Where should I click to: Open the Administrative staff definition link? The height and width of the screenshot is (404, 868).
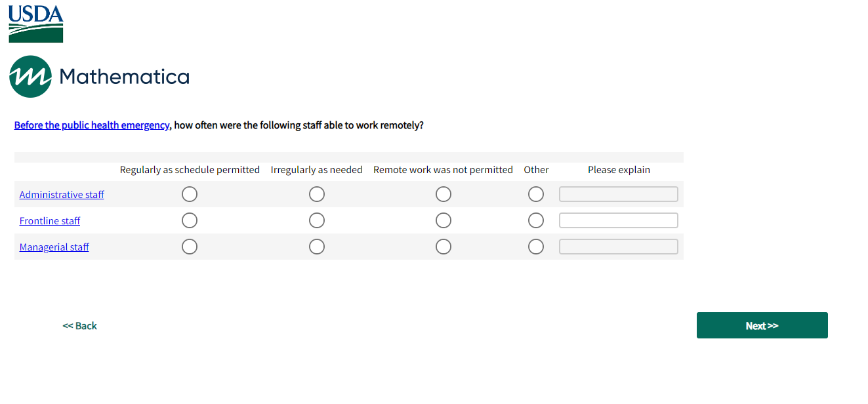point(62,195)
